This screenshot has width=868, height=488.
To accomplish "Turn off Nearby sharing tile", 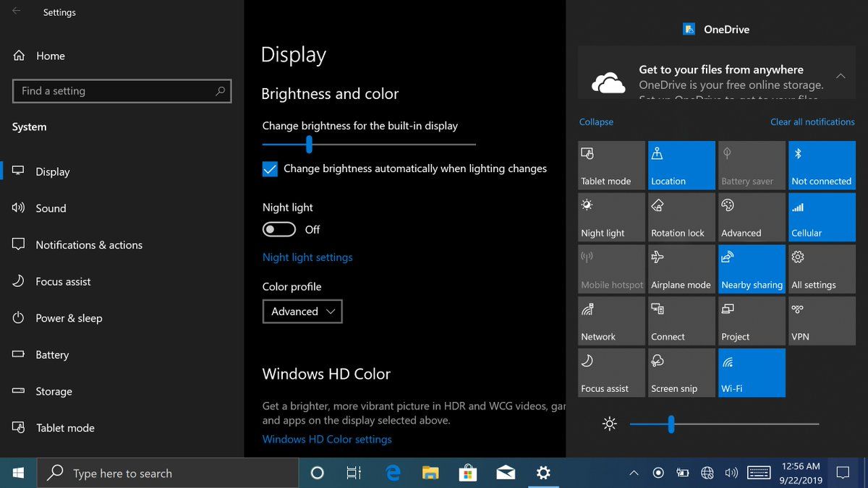I will [752, 270].
